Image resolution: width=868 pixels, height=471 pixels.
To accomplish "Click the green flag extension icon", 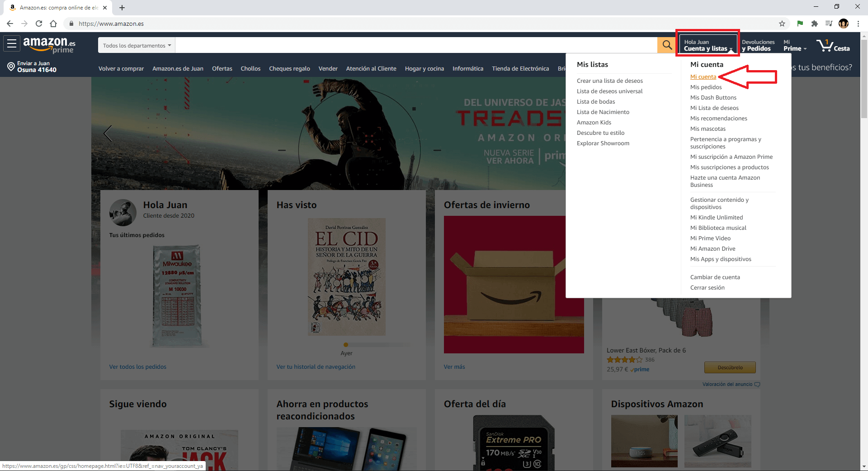I will point(800,24).
